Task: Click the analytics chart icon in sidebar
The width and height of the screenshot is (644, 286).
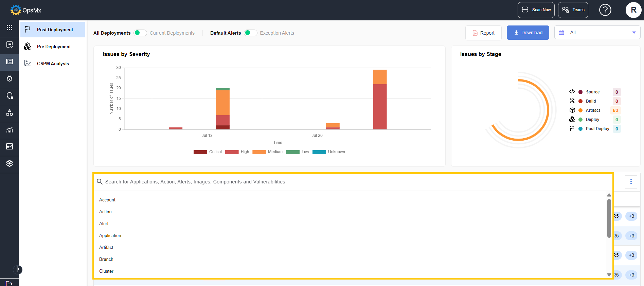Action: [10, 130]
